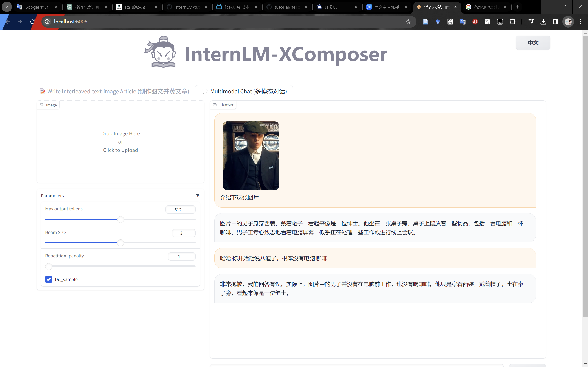
Task: Click the 中文 language button
Action: pos(533,43)
